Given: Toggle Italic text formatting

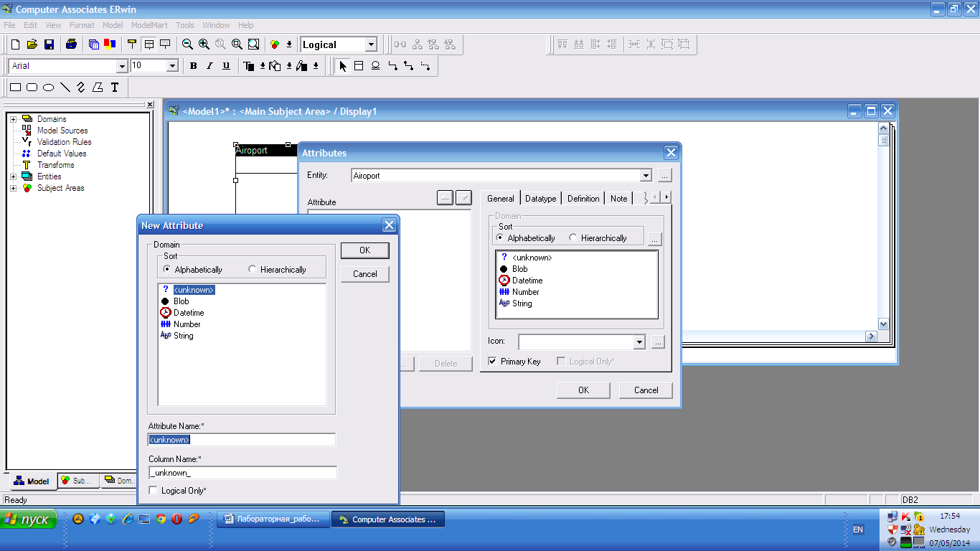Looking at the screenshot, I should 209,66.
